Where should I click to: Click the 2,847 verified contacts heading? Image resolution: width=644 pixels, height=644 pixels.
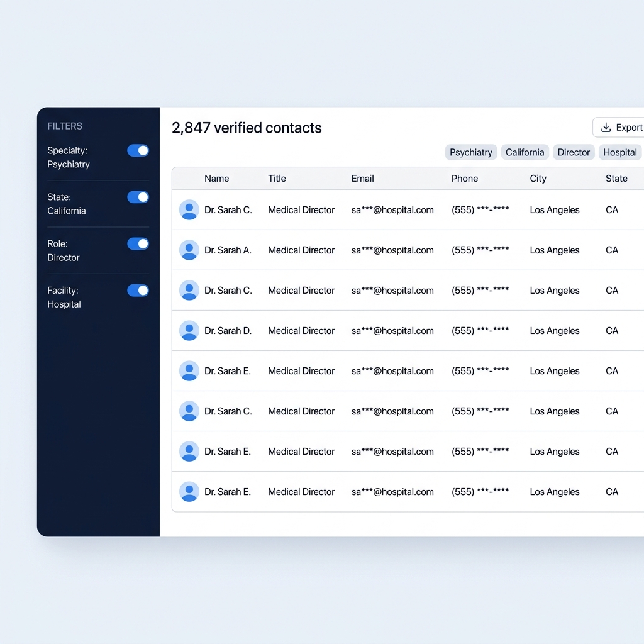(247, 128)
